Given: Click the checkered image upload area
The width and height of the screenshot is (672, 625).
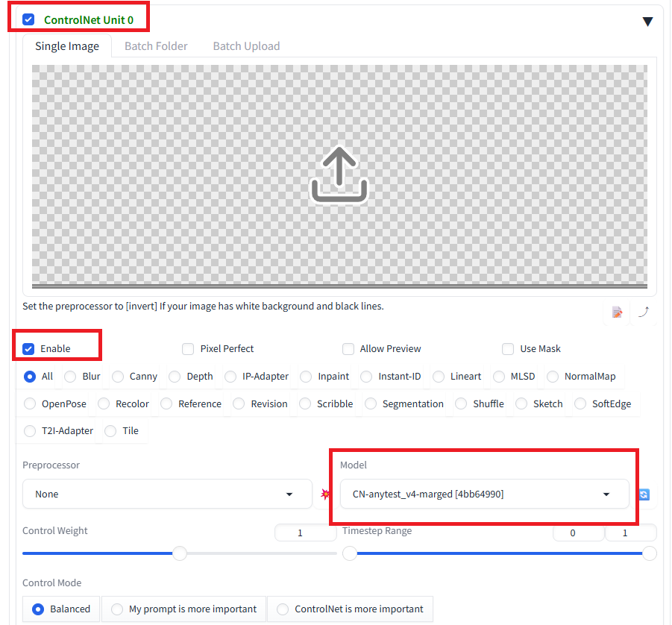Looking at the screenshot, I should tap(339, 176).
